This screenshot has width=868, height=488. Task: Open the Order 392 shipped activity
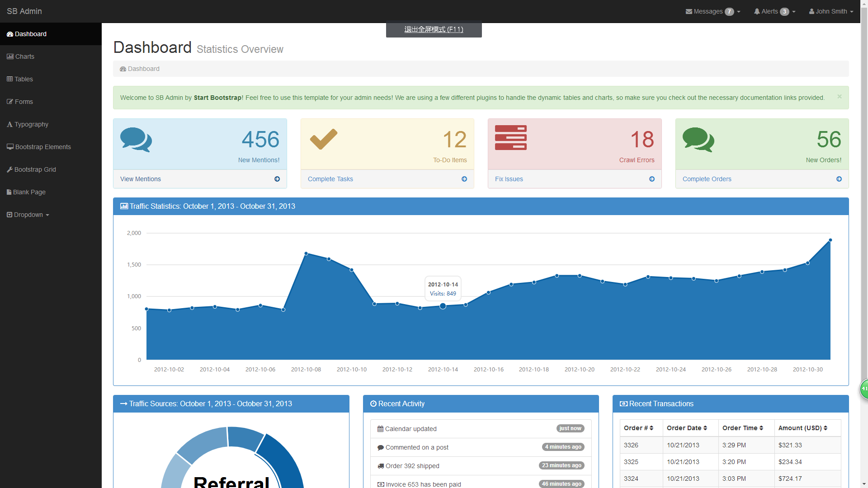pos(481,466)
